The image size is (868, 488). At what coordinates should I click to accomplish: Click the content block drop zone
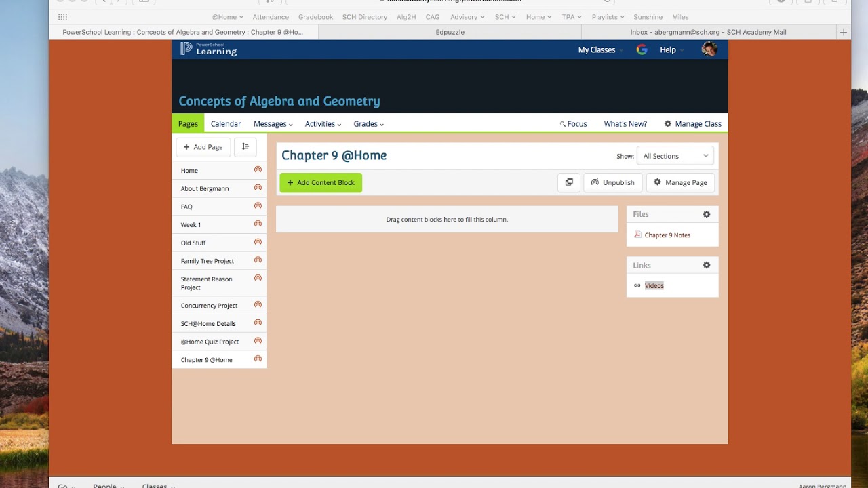coord(447,219)
